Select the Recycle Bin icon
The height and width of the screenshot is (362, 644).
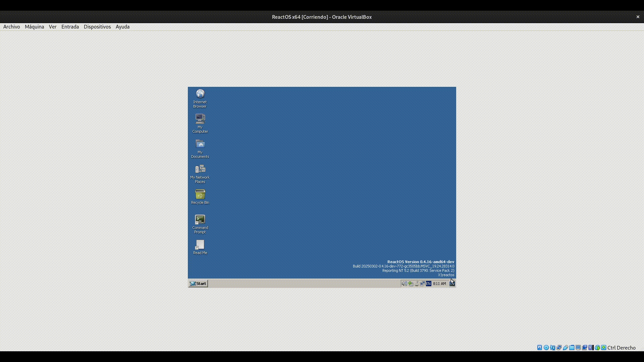200,197
